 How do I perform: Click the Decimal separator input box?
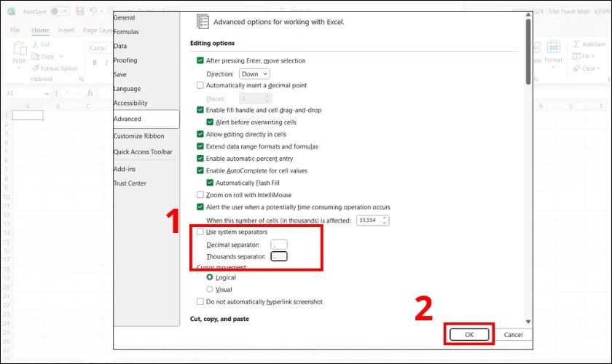pos(278,245)
